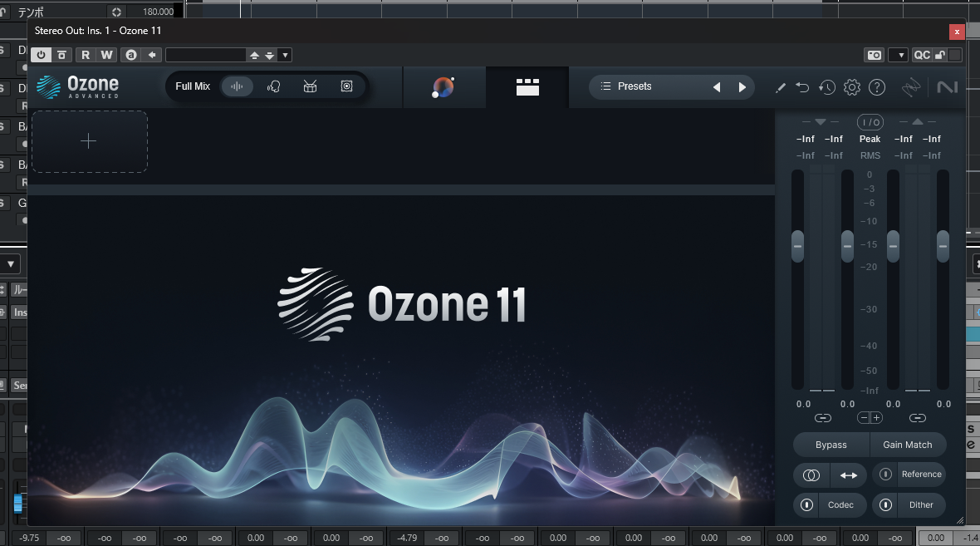The width and height of the screenshot is (980, 546).
Task: Click the undo arrow icon
Action: click(x=802, y=87)
